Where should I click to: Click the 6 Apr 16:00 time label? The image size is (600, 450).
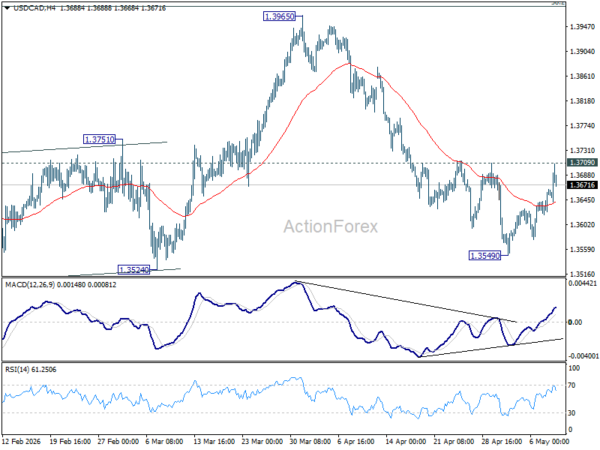coord(356,441)
